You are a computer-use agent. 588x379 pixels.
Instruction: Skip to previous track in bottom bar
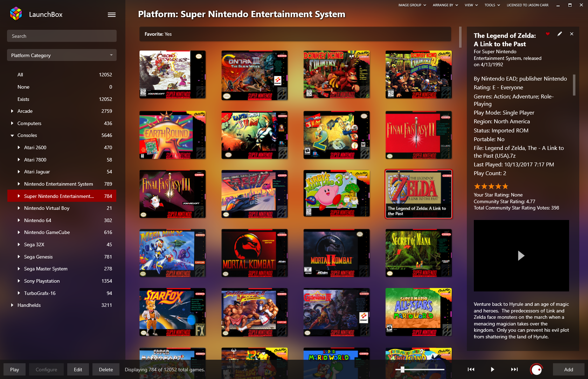point(471,369)
